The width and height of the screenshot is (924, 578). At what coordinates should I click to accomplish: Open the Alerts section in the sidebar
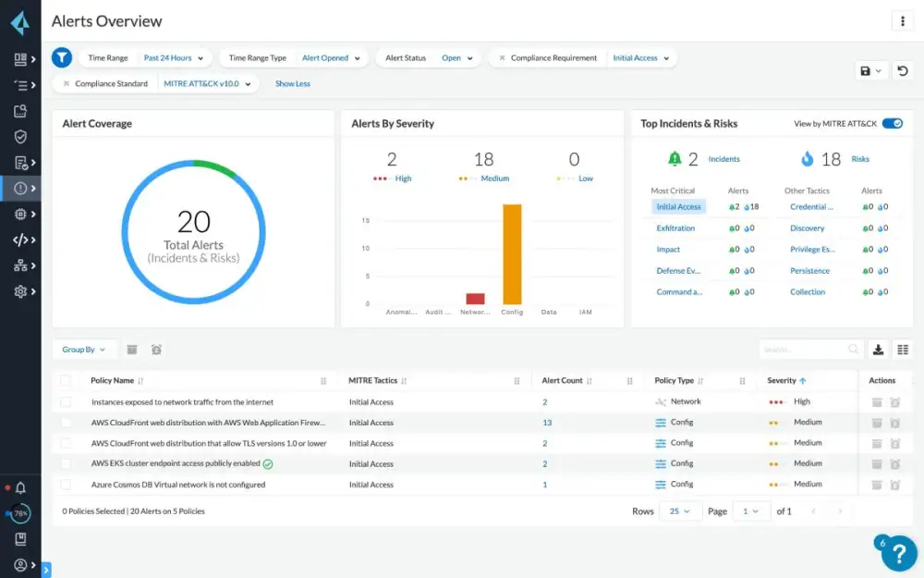[21, 189]
